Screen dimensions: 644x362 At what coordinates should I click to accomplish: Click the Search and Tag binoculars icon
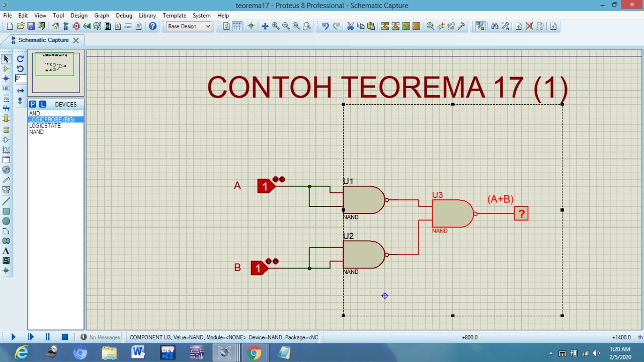pyautogui.click(x=495, y=26)
